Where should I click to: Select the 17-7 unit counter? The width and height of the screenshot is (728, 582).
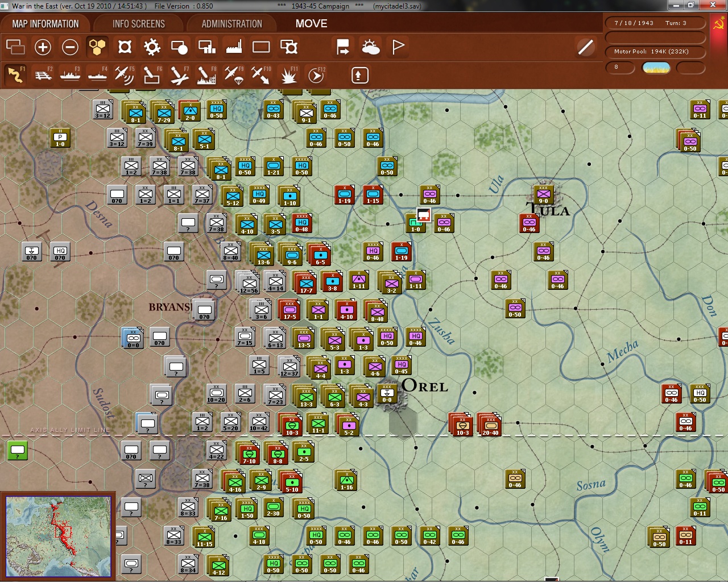pos(306,283)
